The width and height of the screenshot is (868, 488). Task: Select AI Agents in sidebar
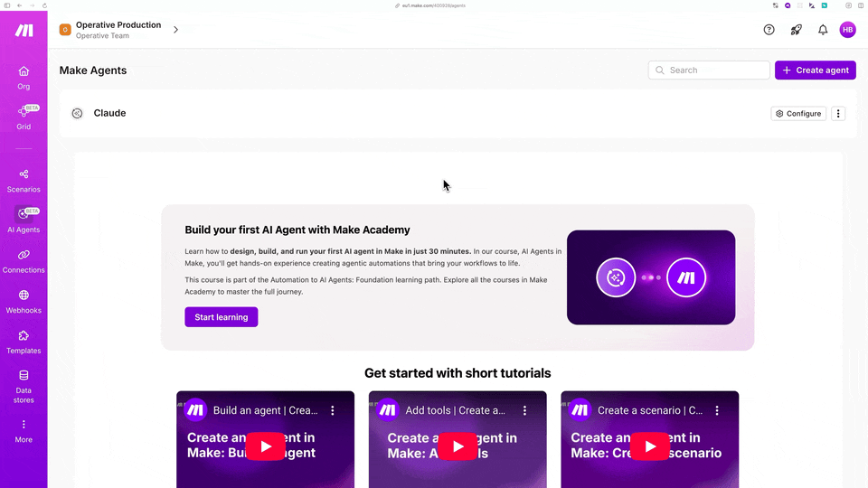click(x=24, y=221)
